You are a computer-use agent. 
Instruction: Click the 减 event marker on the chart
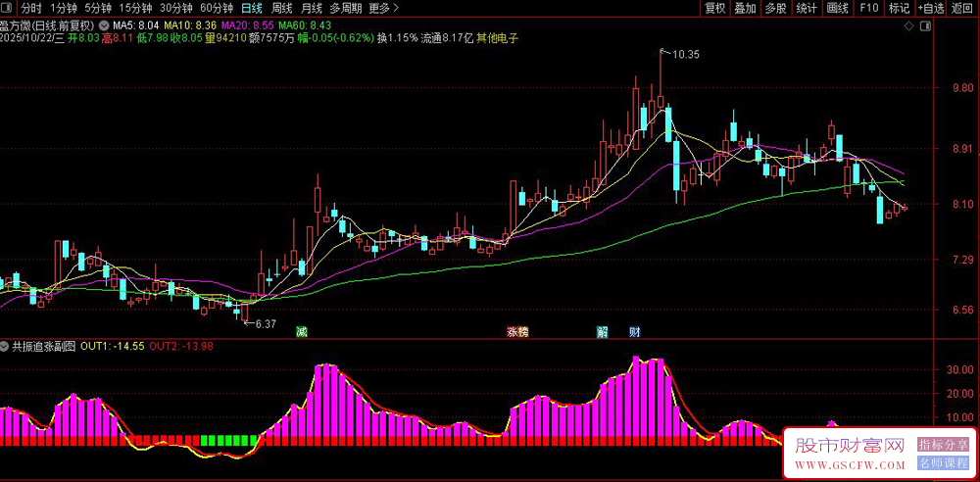[x=302, y=332]
